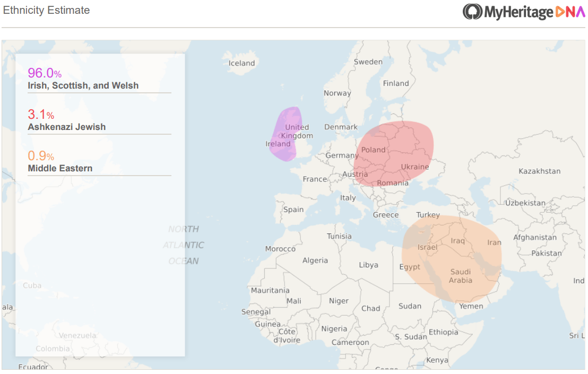Click the 96.0% percentage value
This screenshot has width=588, height=374.
tap(45, 73)
